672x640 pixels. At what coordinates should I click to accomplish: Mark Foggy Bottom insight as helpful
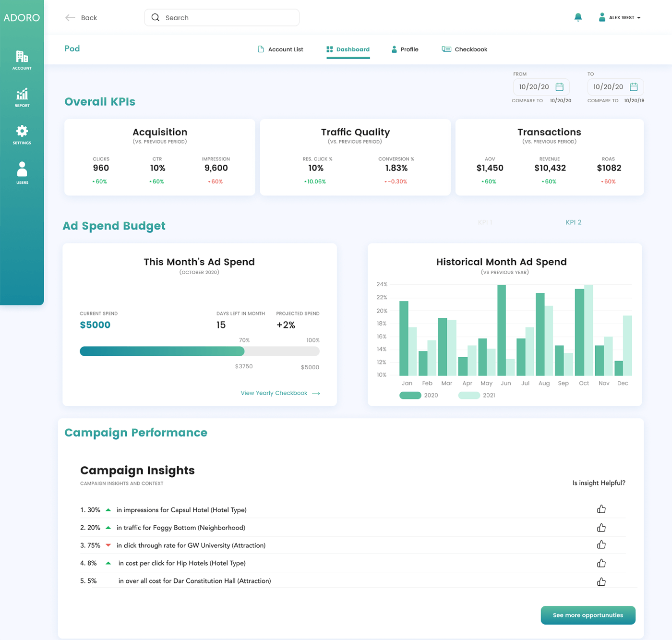click(x=601, y=527)
